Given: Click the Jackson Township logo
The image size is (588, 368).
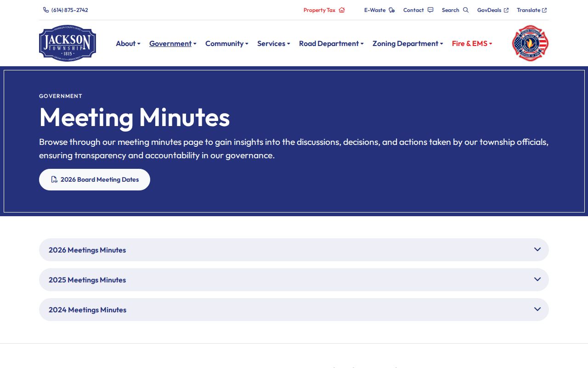Looking at the screenshot, I should tap(68, 43).
